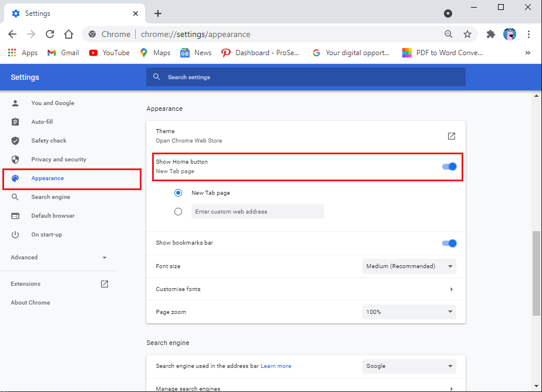Open You and Google settings section
The image size is (542, 392).
[x=52, y=103]
